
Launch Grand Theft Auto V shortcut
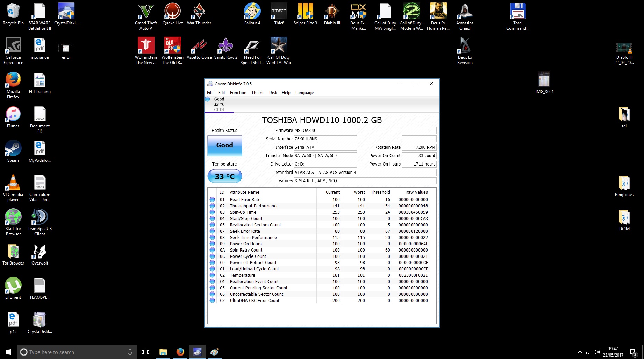146,17
